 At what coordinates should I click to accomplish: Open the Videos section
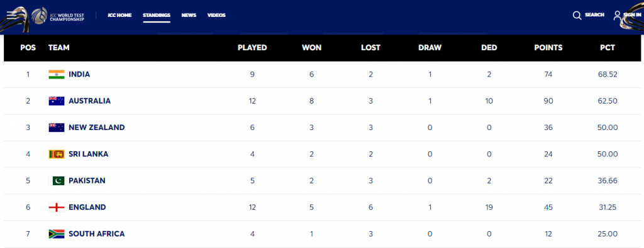pos(216,15)
